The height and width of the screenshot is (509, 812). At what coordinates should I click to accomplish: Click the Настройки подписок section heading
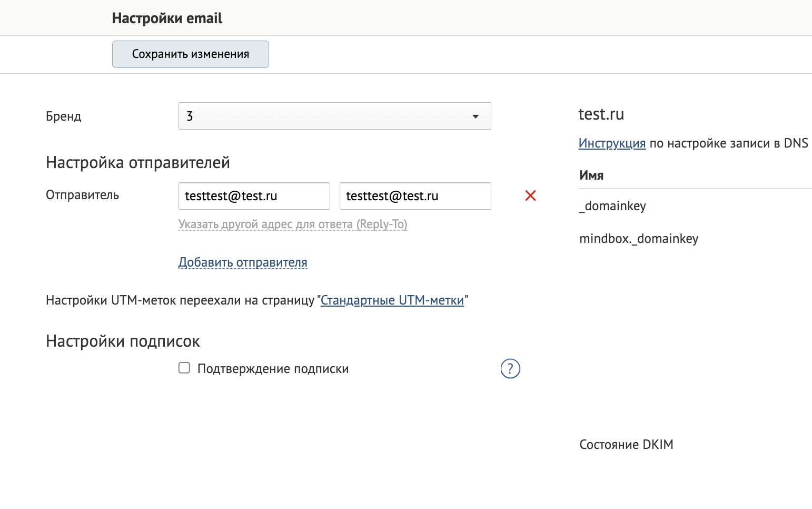pyautogui.click(x=123, y=341)
